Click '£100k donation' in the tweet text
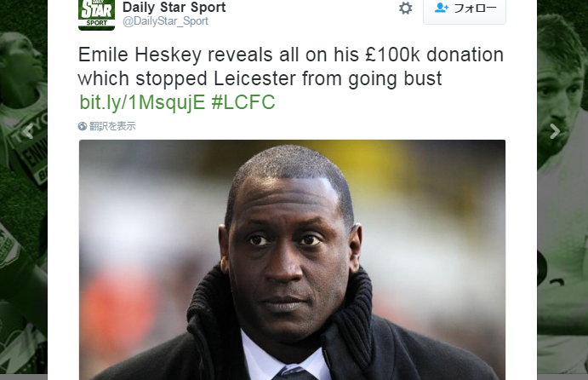Screen dimensions: 588x380 click(x=435, y=55)
